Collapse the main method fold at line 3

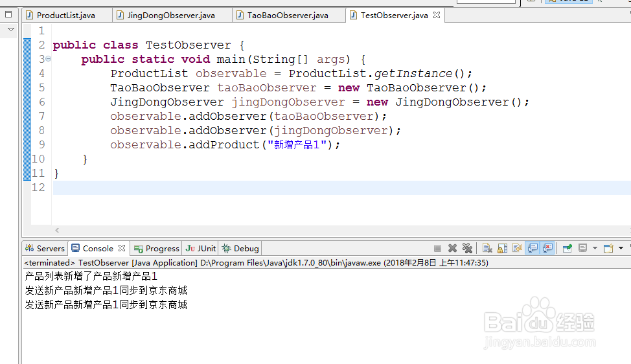coord(49,59)
